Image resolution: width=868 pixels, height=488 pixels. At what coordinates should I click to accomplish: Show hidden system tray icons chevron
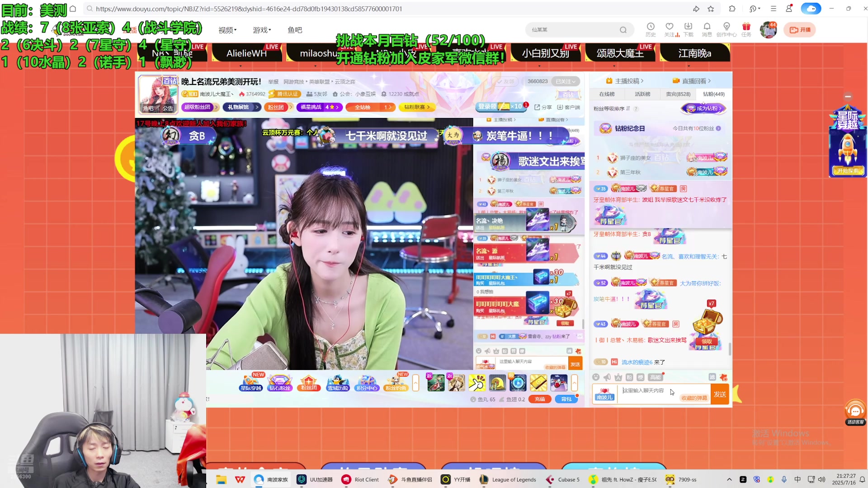click(x=729, y=479)
